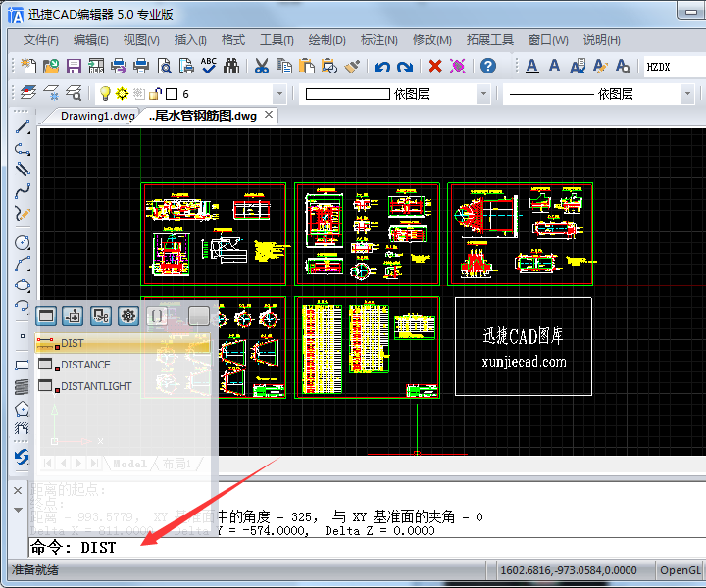
Task: Open the 插入(I) menu
Action: [190, 40]
